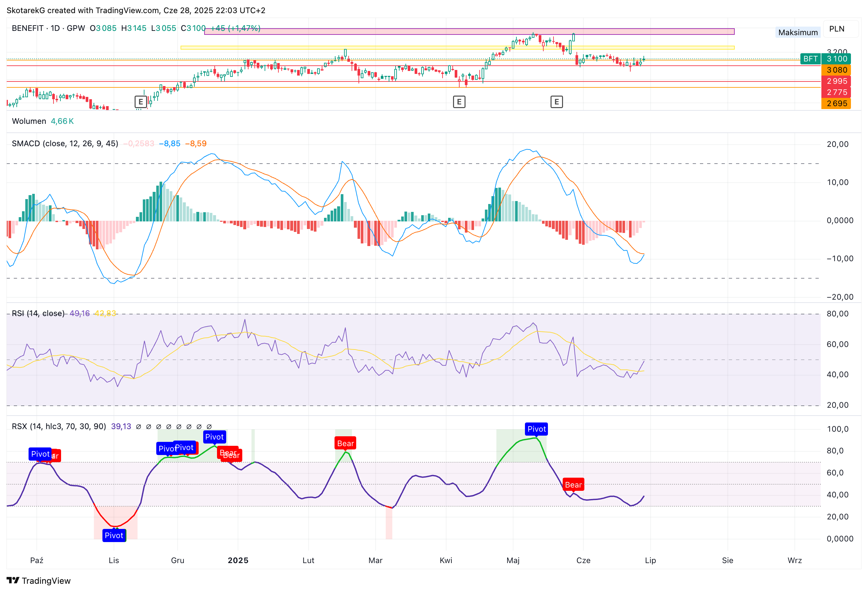Viewport: 868px width, 592px height.
Task: Click the 80,00 level on the RSI scale
Action: [837, 313]
